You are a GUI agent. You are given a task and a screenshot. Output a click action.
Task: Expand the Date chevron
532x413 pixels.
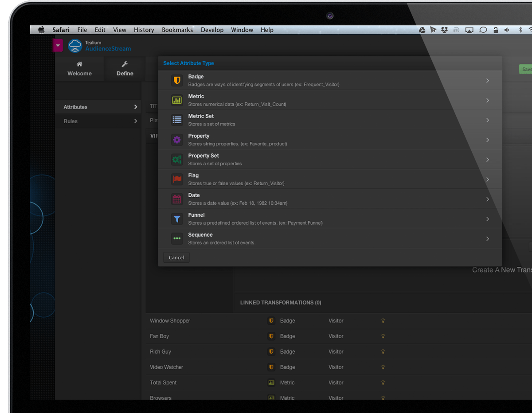click(488, 199)
